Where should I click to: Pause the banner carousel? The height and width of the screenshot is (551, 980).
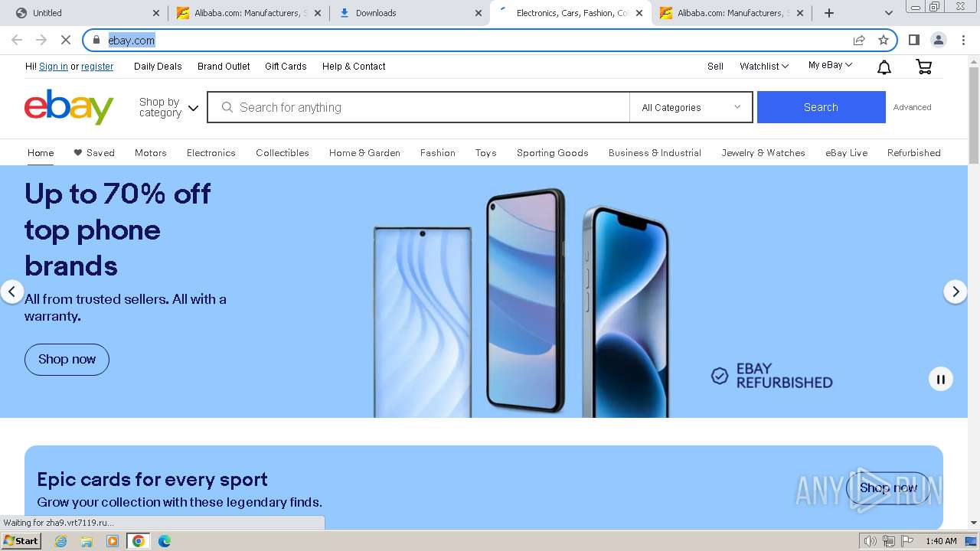(941, 379)
